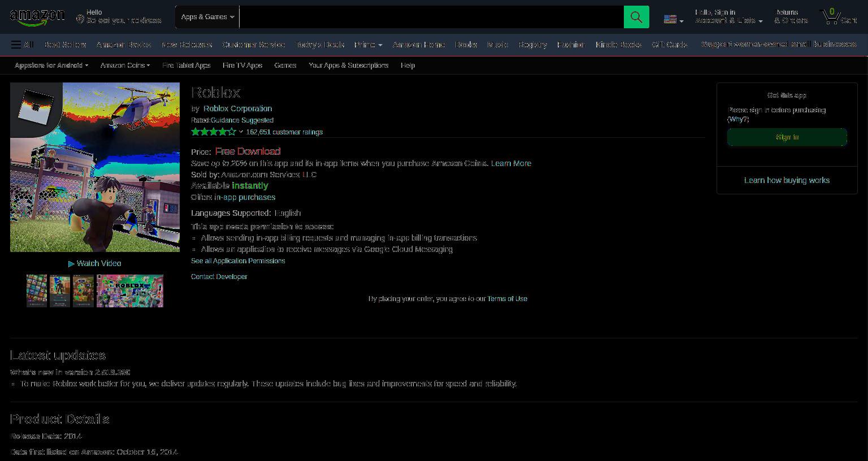Open the Games tab in the Appstore subnav
868x461 pixels.
pyautogui.click(x=285, y=66)
